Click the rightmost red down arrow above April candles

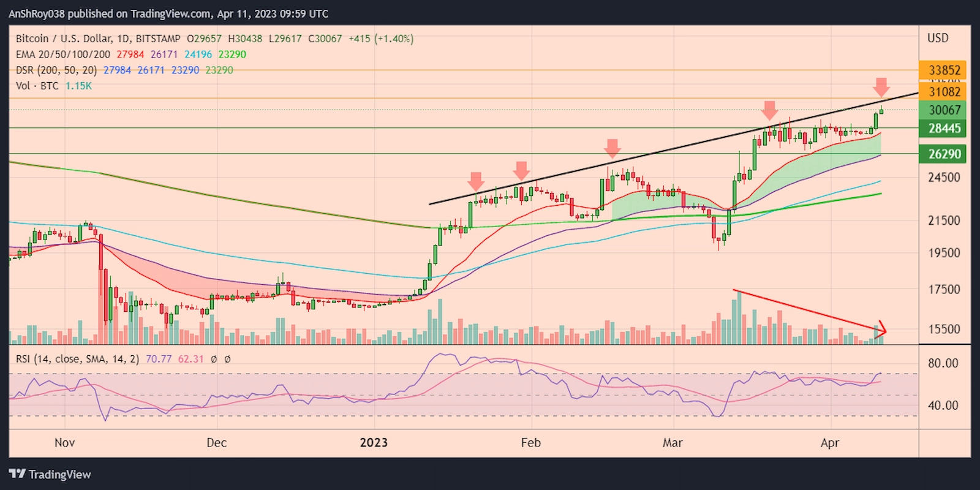tap(881, 87)
